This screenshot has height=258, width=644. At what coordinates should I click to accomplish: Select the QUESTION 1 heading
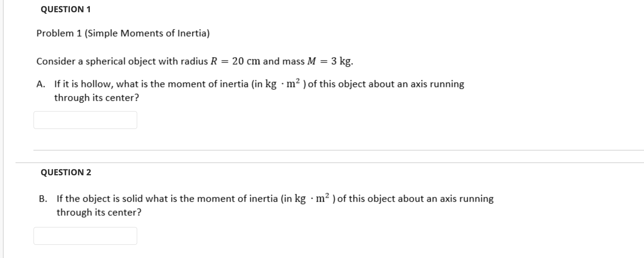click(x=65, y=10)
